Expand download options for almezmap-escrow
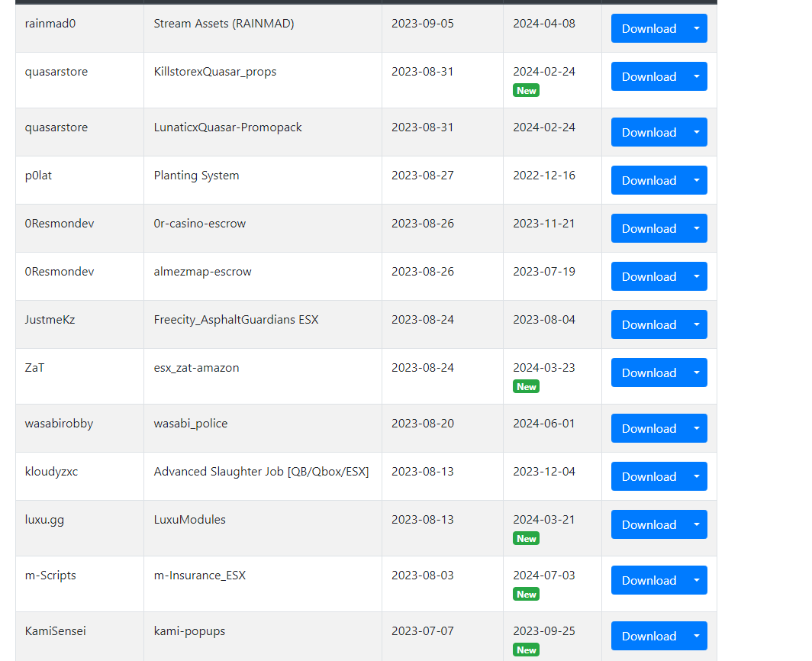This screenshot has height=661, width=812. click(x=697, y=276)
